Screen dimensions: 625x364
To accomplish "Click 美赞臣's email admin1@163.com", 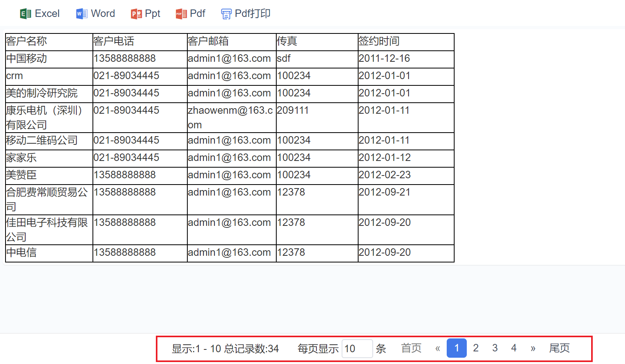I will tap(232, 176).
